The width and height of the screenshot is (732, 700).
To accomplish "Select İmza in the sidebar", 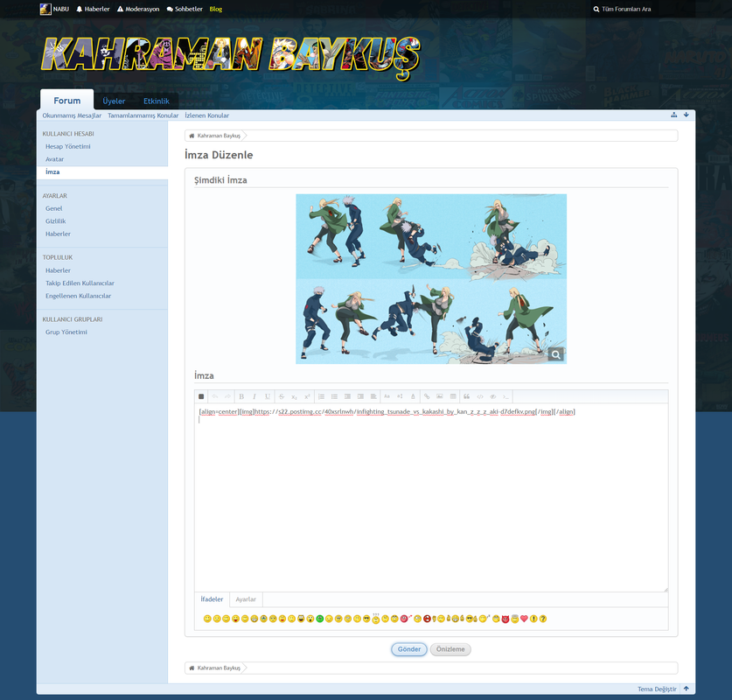I will [x=52, y=171].
